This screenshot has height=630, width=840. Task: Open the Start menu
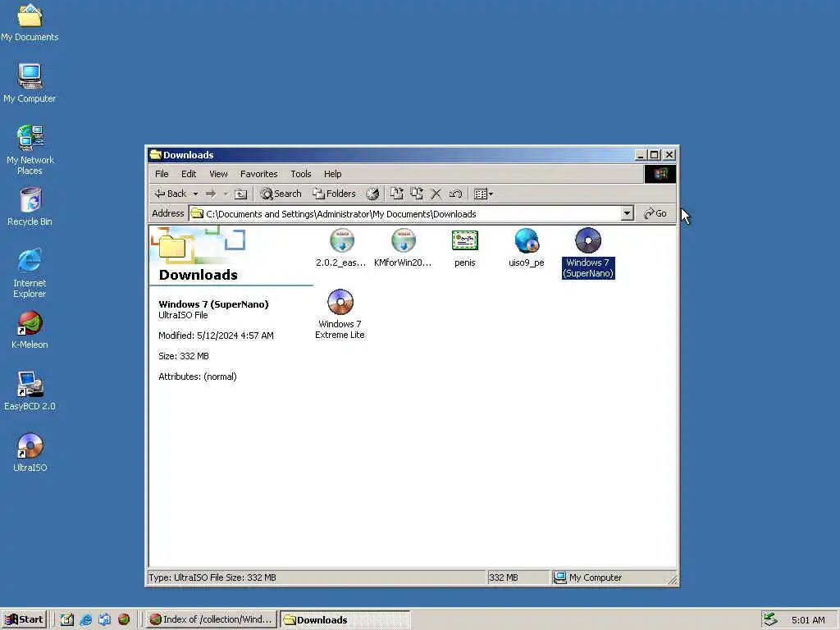click(24, 619)
